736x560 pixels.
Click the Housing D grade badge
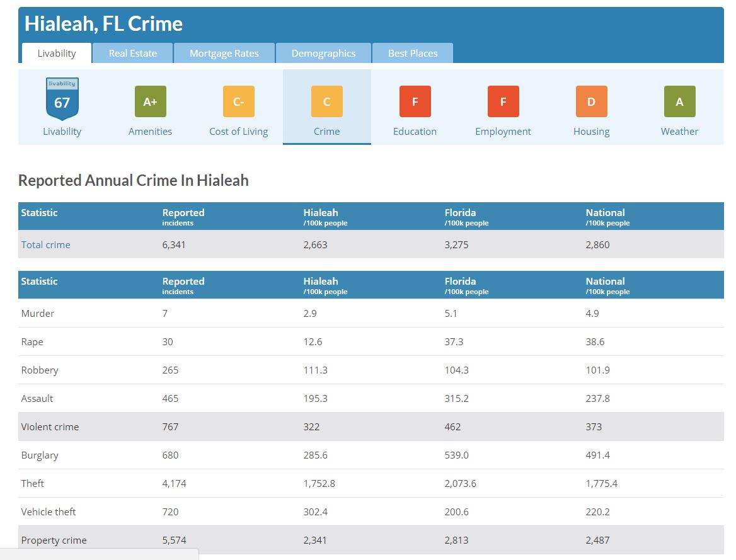[591, 101]
